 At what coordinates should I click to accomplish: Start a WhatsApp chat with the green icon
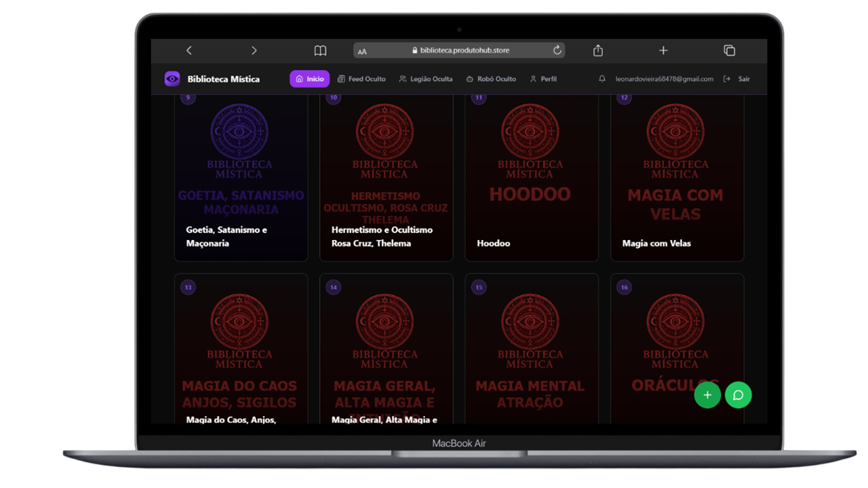click(738, 395)
